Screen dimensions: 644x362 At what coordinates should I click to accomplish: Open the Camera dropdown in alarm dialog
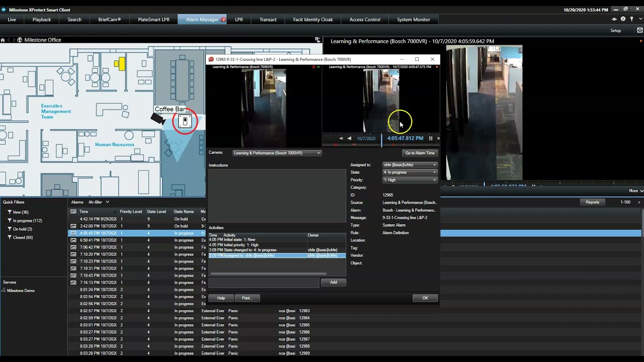click(277, 153)
